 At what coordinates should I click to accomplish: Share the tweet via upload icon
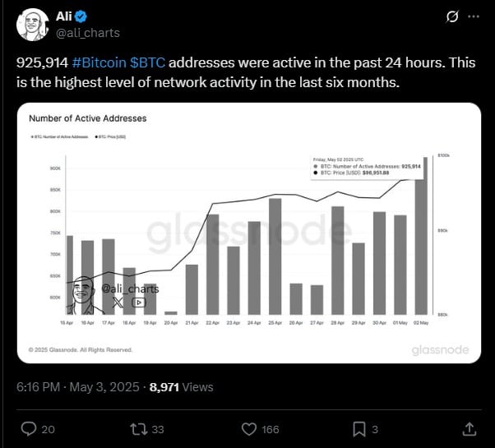coord(470,429)
